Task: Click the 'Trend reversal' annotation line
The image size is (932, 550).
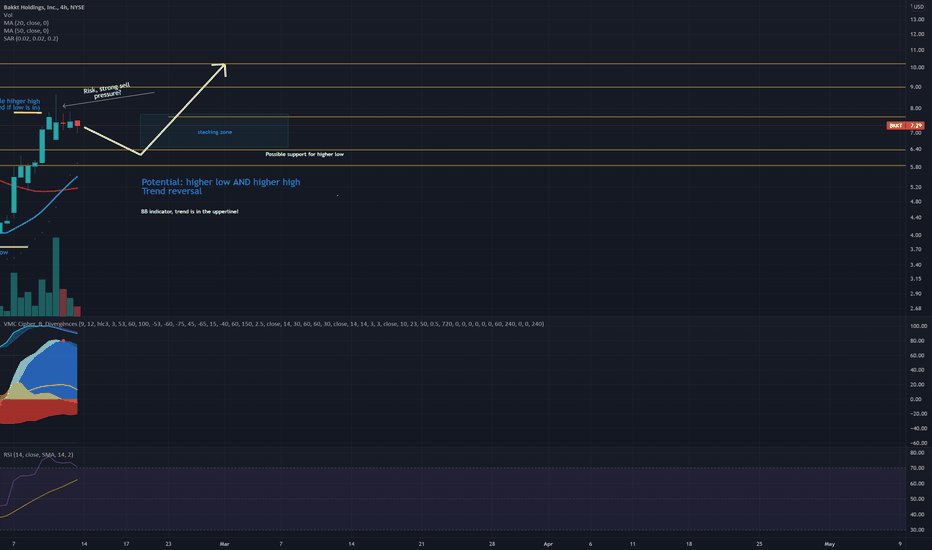Action: point(171,191)
